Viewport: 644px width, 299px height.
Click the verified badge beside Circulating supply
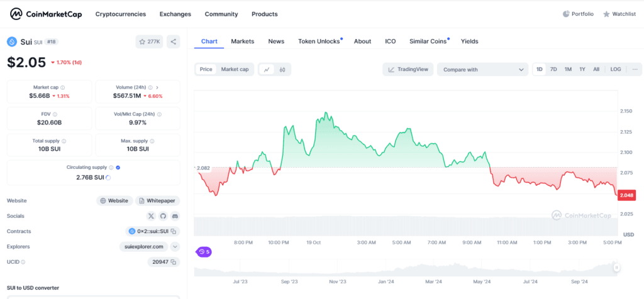click(118, 167)
